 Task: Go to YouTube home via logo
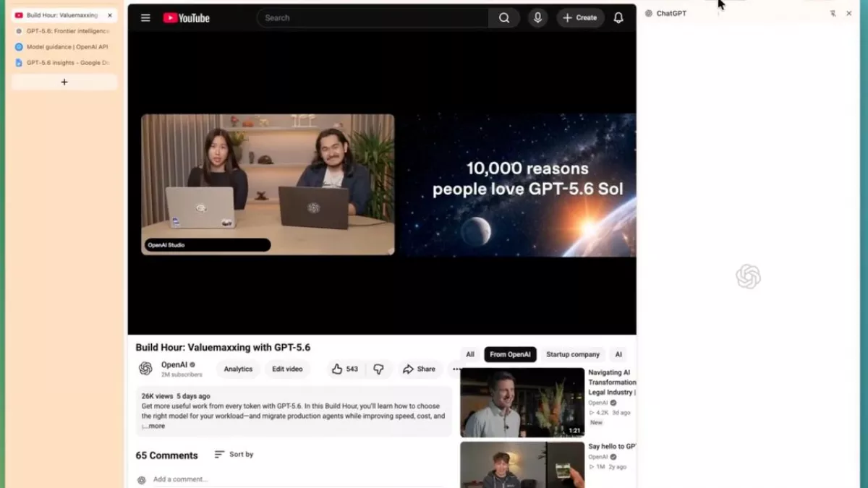point(186,18)
